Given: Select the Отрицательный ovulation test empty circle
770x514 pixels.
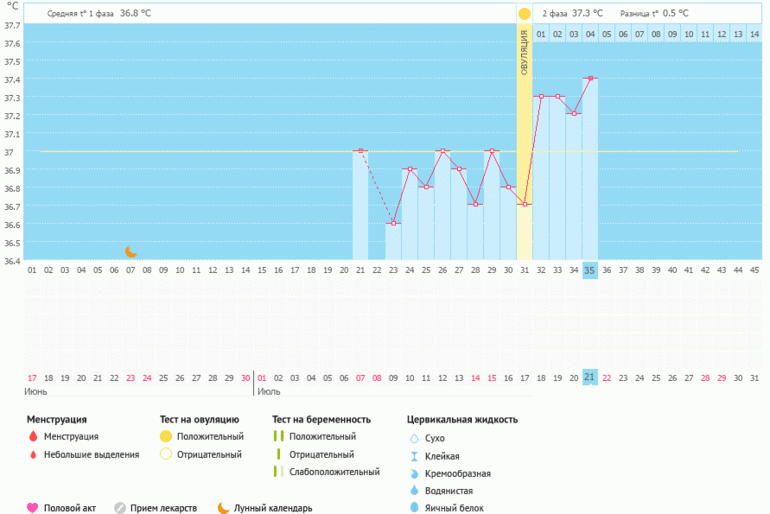Looking at the screenshot, I should [x=166, y=455].
